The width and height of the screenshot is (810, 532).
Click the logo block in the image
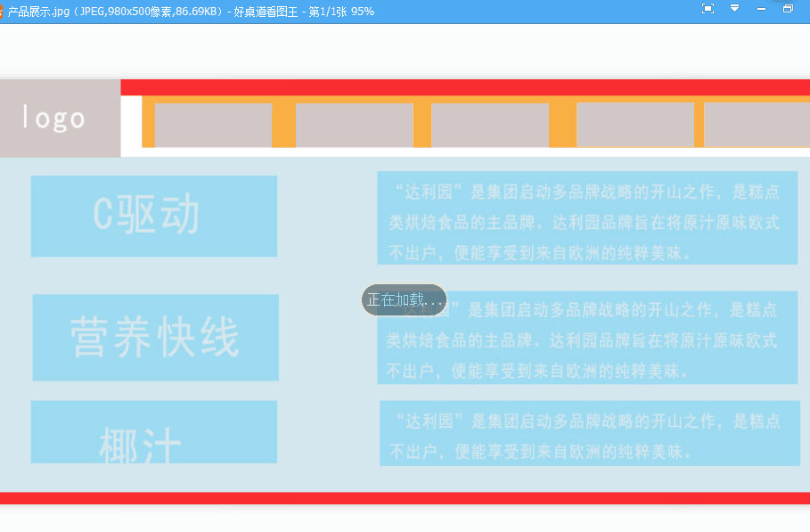click(60, 119)
